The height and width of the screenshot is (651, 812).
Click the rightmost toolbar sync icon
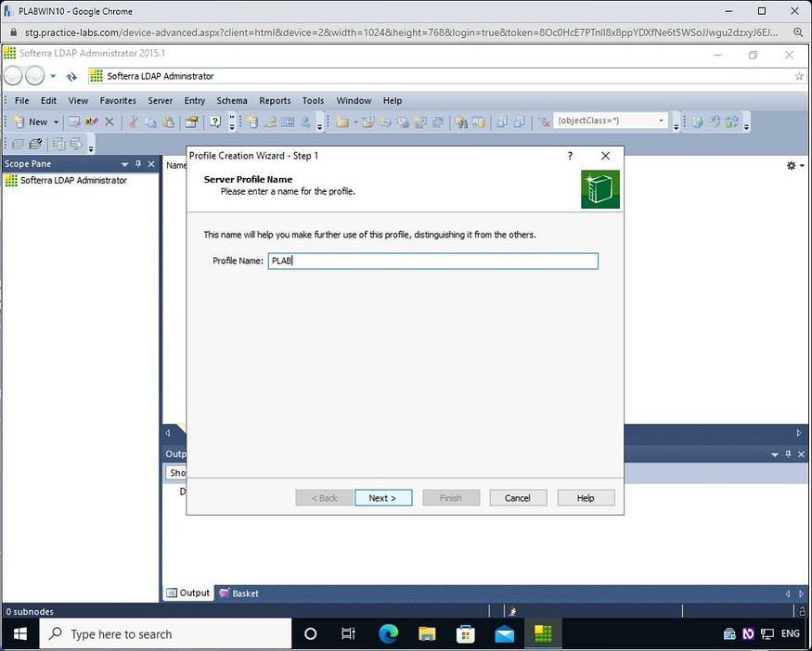pyautogui.click(x=732, y=122)
